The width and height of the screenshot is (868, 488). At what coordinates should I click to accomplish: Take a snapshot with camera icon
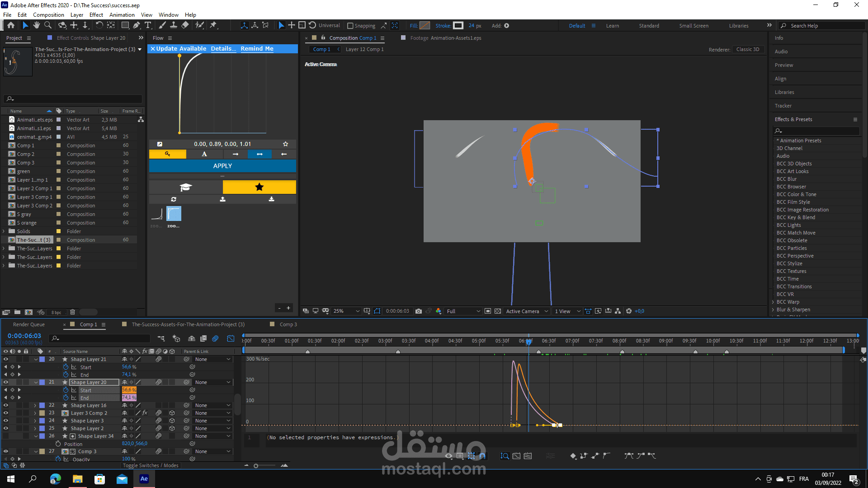[x=419, y=311]
